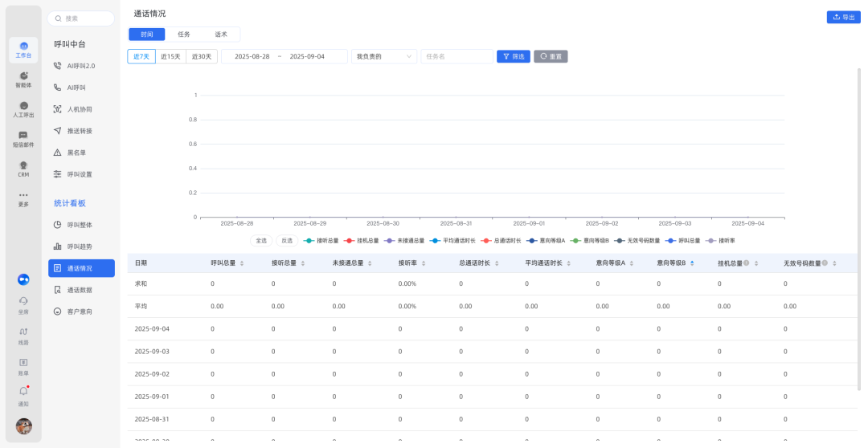
Task: Click the help icon beside 挂机总量 header
Action: 747,263
